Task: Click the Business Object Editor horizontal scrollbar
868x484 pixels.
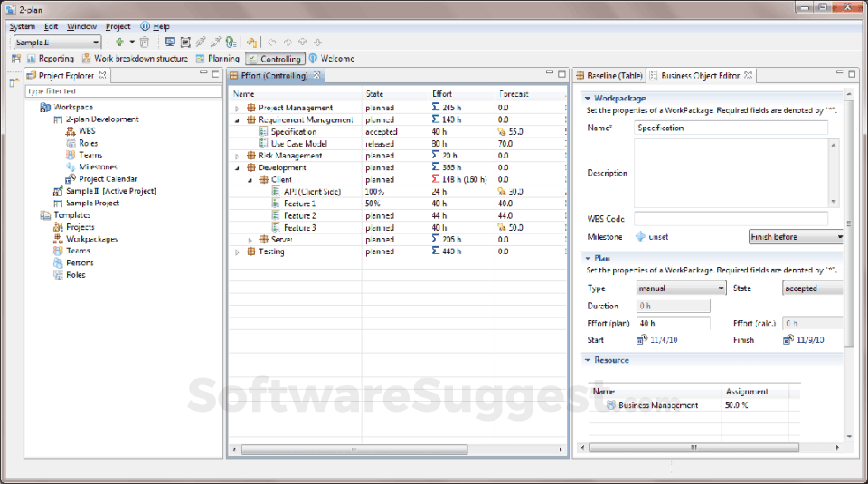Action: tap(693, 448)
